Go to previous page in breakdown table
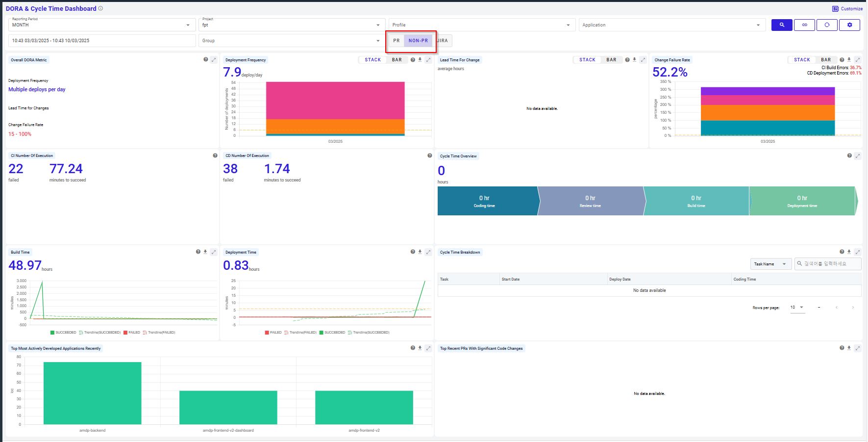 [837, 308]
